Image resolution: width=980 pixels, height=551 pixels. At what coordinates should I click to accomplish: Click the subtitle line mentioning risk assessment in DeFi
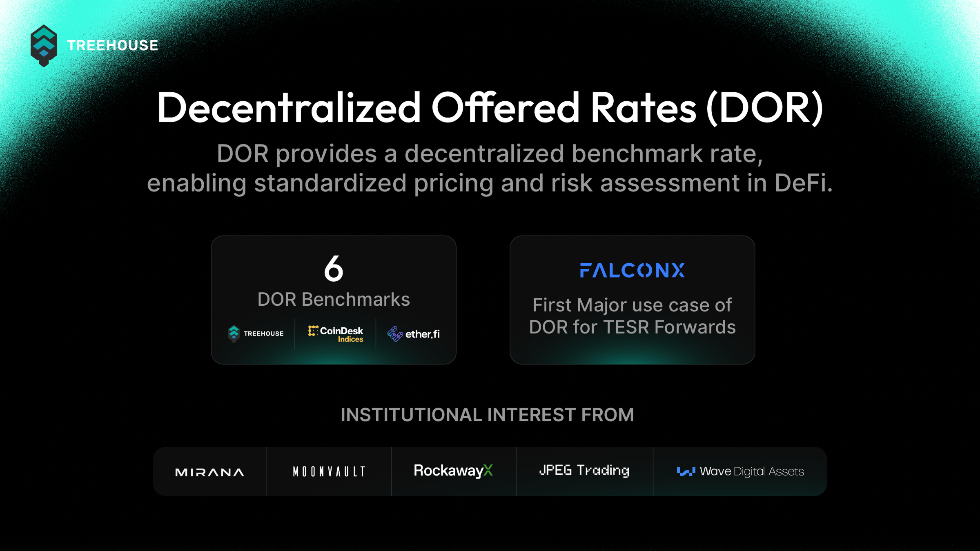[x=490, y=183]
